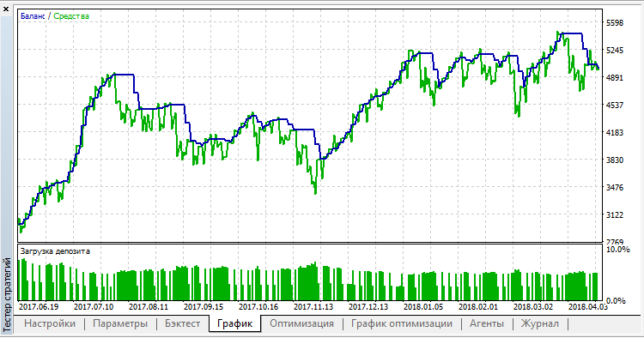Click the 4183 axis value
Viewport: 644px width, 338px height.
pyautogui.click(x=615, y=133)
